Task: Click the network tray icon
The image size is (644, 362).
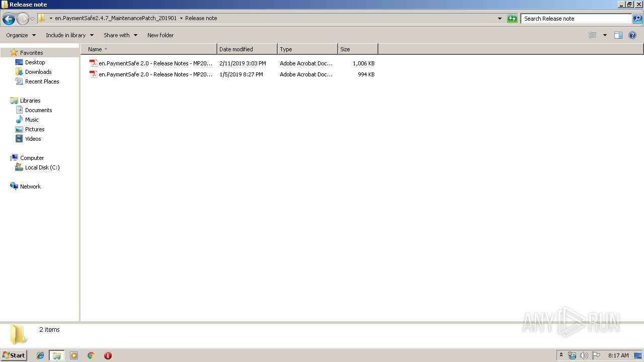Action: point(572,355)
